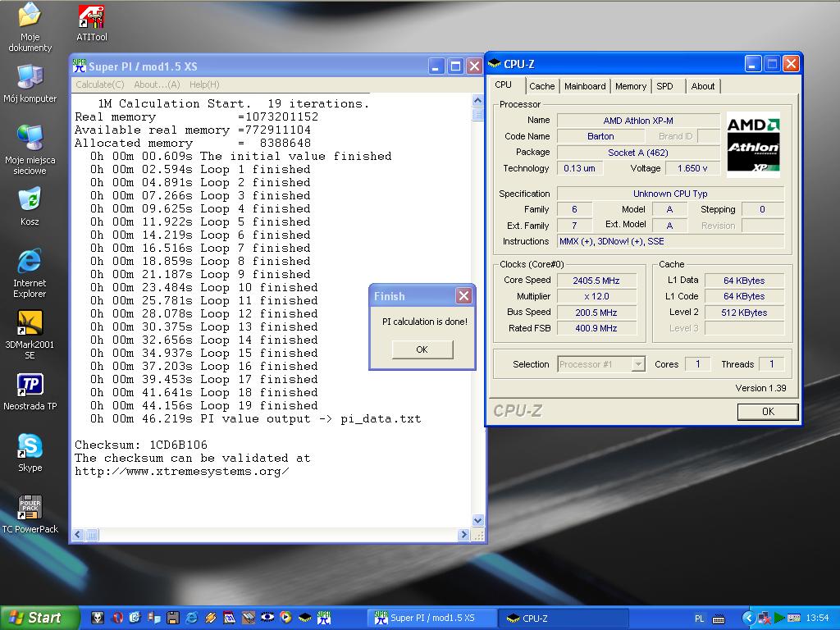Click the PL language indicator
This screenshot has height=630, width=840.
[699, 619]
